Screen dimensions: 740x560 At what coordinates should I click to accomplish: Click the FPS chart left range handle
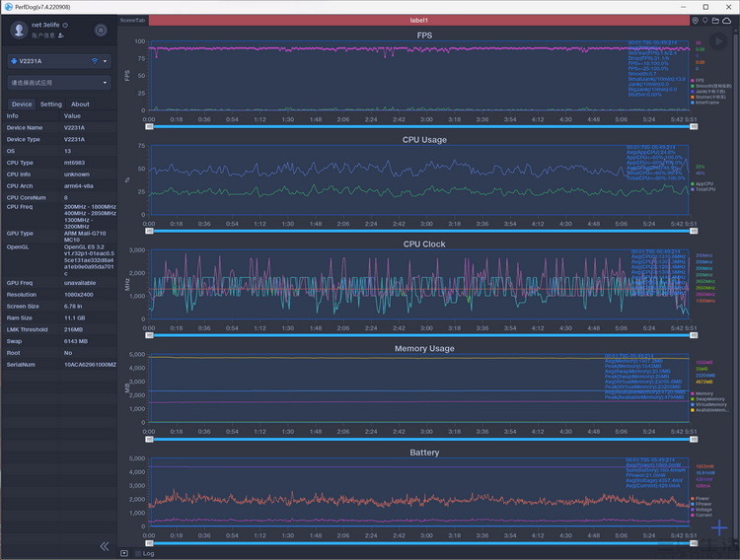click(x=150, y=126)
